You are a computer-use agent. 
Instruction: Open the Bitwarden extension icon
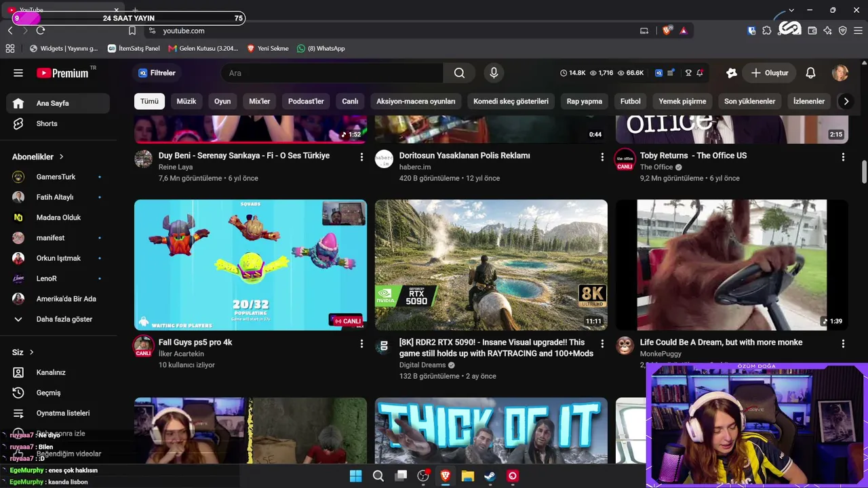[752, 30]
